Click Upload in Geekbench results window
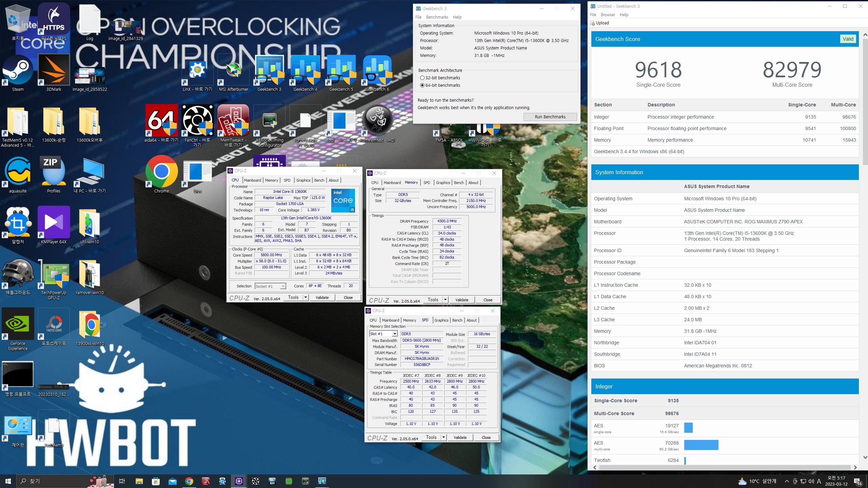Screen dimensions: 868x488 599,23
